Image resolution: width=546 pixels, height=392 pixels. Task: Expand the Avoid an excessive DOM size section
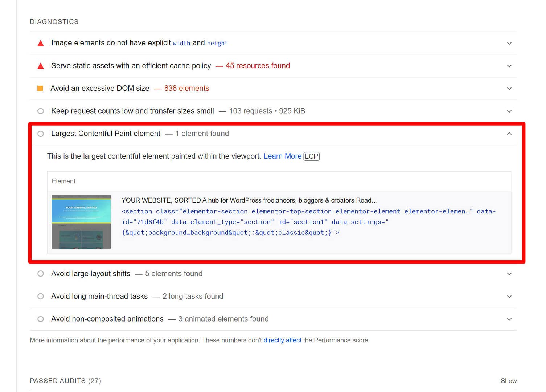coord(509,88)
